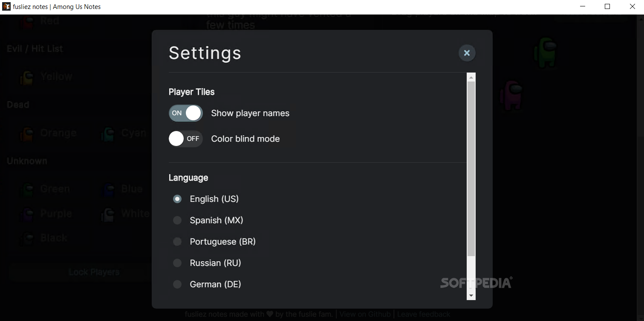644x321 pixels.
Task: Click the Black crewmate icon
Action: coord(27,238)
